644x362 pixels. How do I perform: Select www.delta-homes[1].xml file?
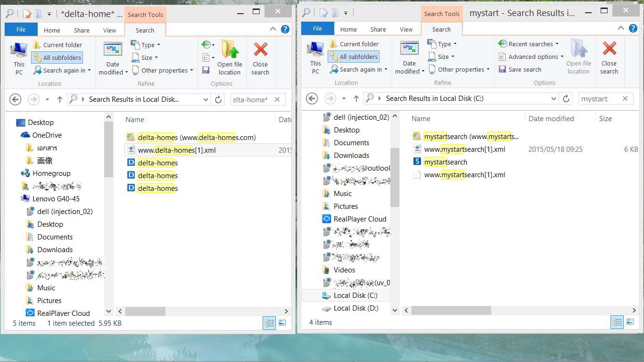point(177,150)
